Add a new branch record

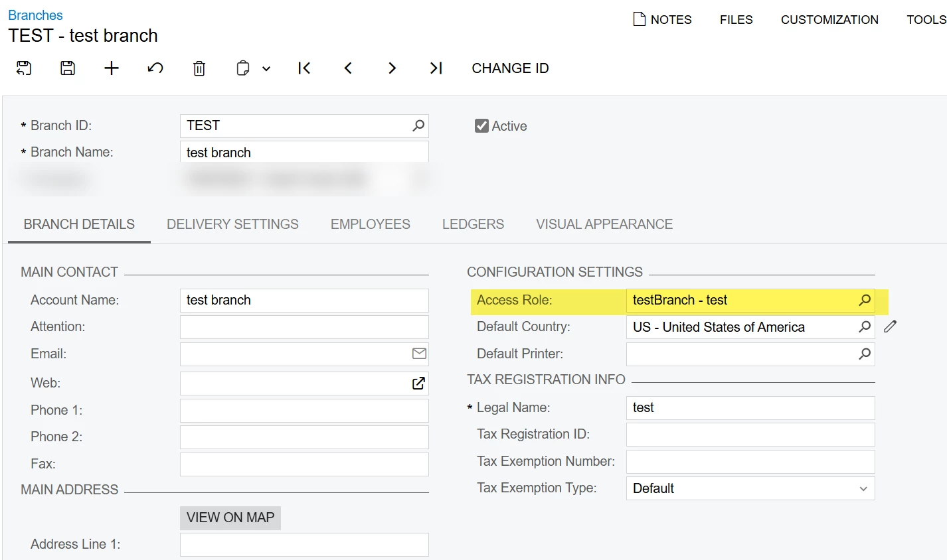coord(112,68)
